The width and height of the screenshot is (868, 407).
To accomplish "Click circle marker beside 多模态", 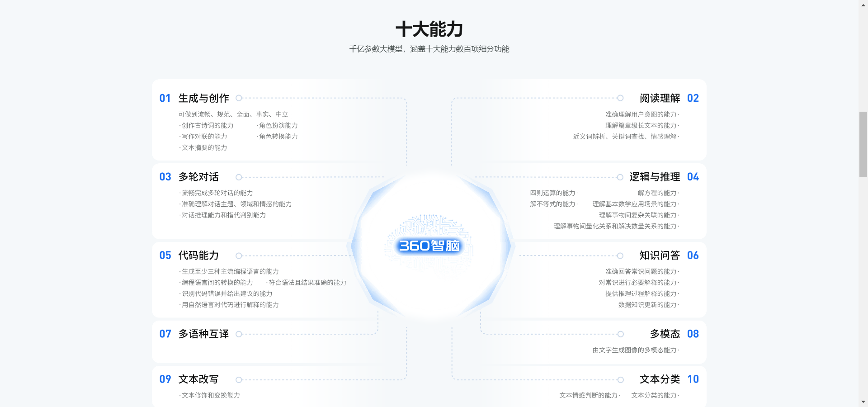I will coord(620,334).
